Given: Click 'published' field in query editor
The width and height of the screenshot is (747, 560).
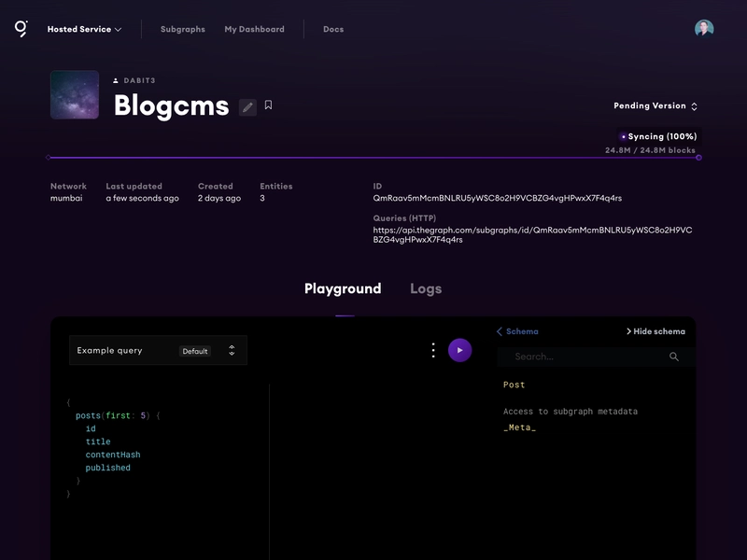Looking at the screenshot, I should (x=107, y=469).
